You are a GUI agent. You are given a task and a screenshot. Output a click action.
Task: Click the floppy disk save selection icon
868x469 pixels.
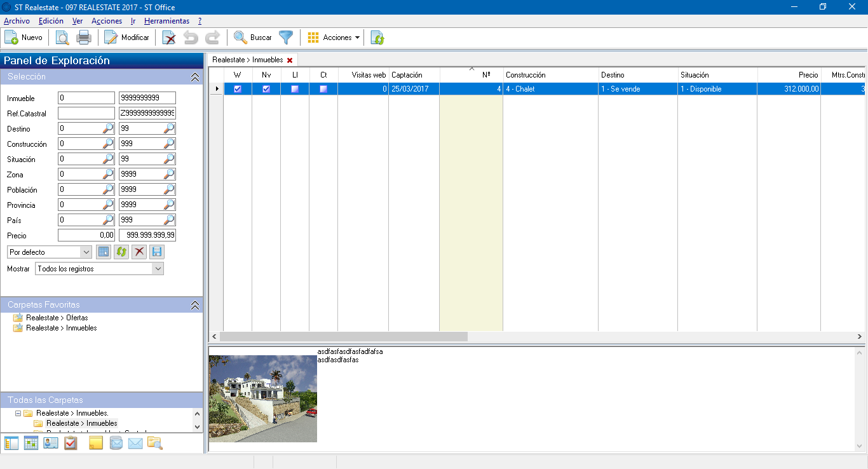click(x=157, y=252)
